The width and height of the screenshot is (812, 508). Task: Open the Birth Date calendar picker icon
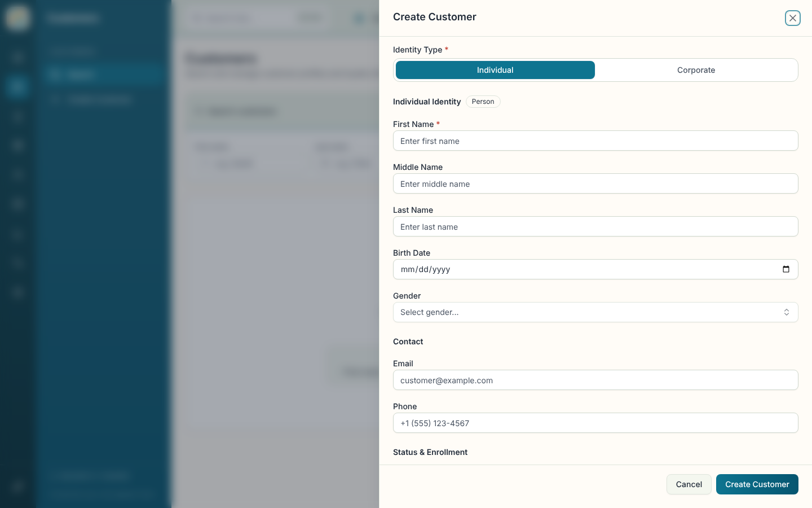[785, 269]
